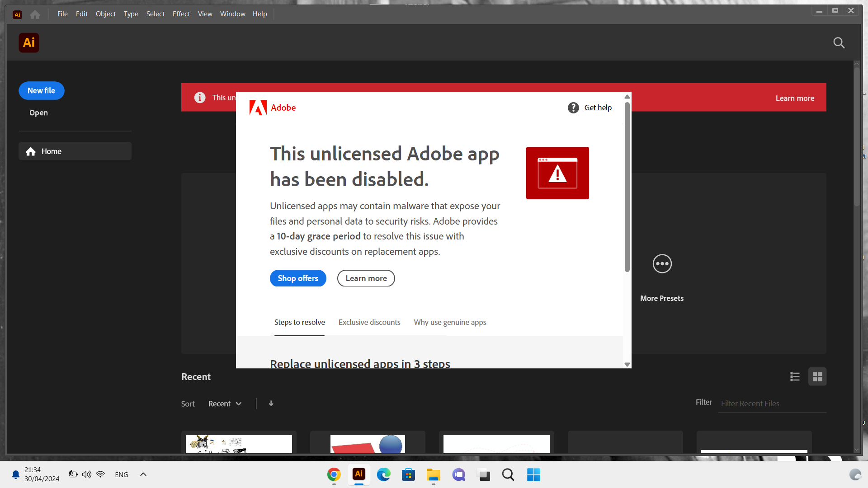Click the Get help question mark icon

(573, 108)
